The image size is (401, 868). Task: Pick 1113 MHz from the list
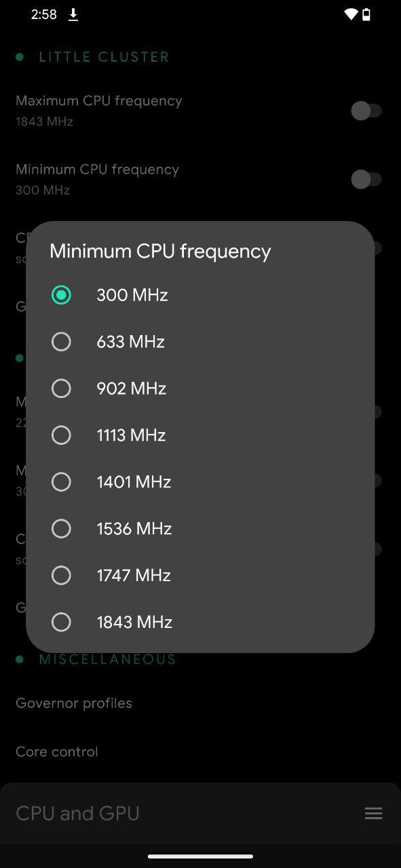200,435
